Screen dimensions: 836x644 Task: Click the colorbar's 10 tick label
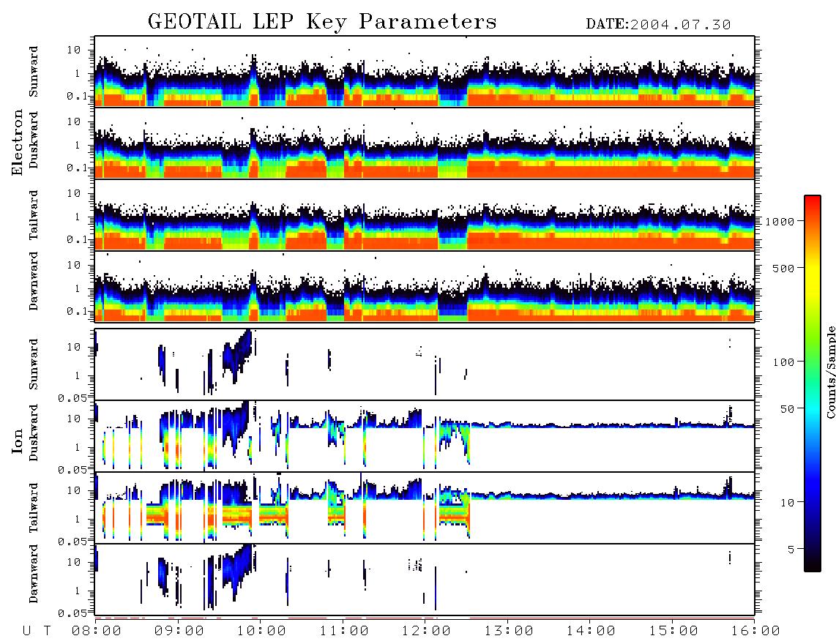click(787, 503)
